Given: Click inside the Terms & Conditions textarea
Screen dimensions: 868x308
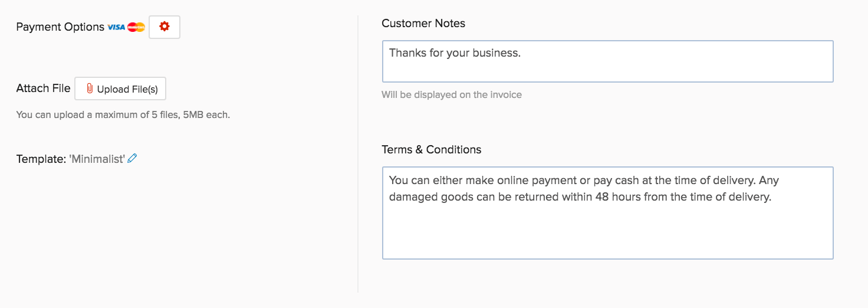Looking at the screenshot, I should 607,230.
